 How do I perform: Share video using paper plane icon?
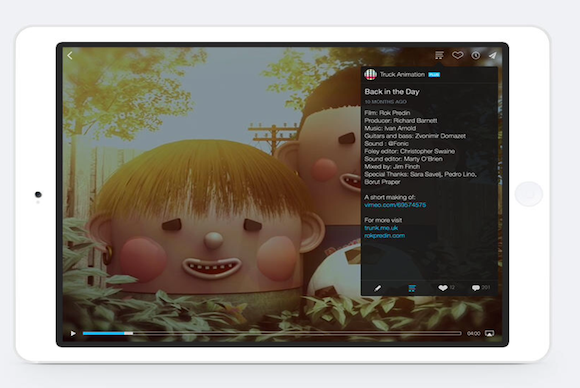[x=493, y=55]
